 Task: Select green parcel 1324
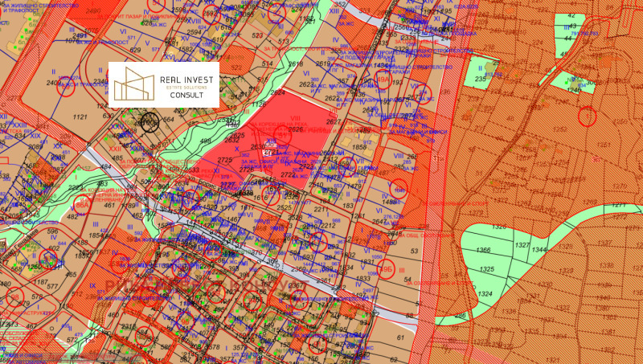[485, 294]
